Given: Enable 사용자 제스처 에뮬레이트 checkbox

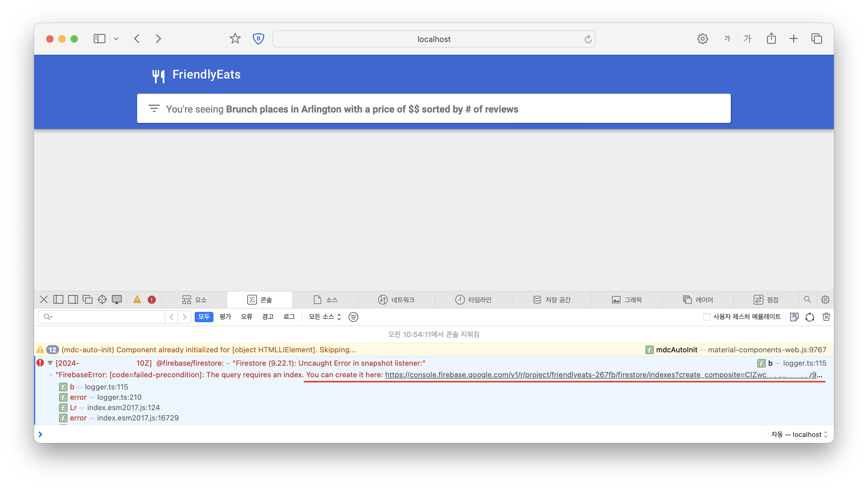Looking at the screenshot, I should pyautogui.click(x=707, y=317).
